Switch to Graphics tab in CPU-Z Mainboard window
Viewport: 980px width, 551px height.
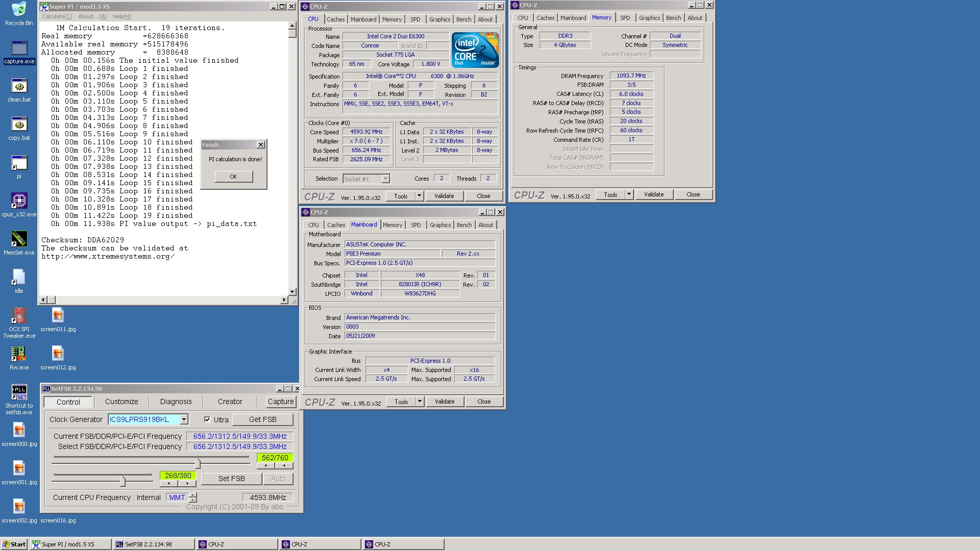click(440, 225)
